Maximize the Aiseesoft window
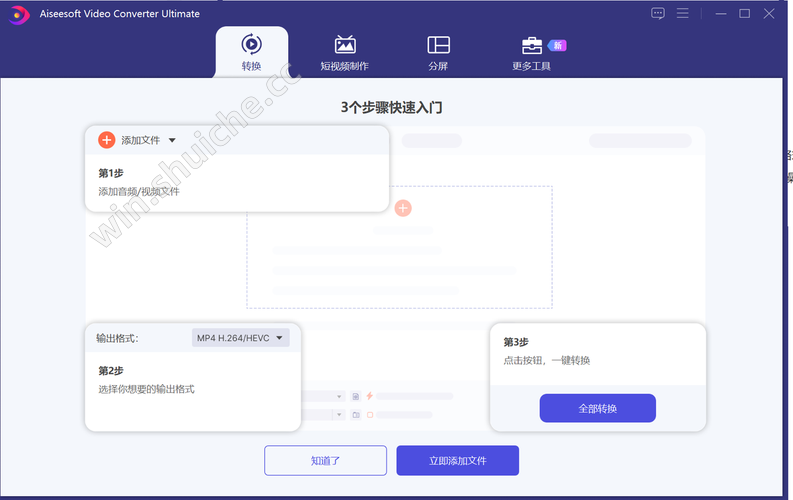The image size is (793, 500). click(x=744, y=14)
